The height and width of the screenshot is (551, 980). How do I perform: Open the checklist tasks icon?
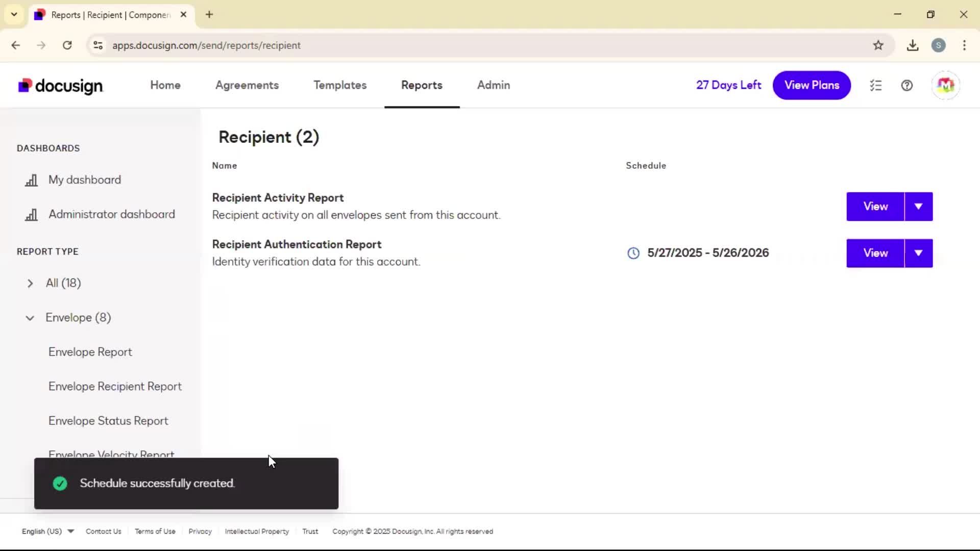876,85
